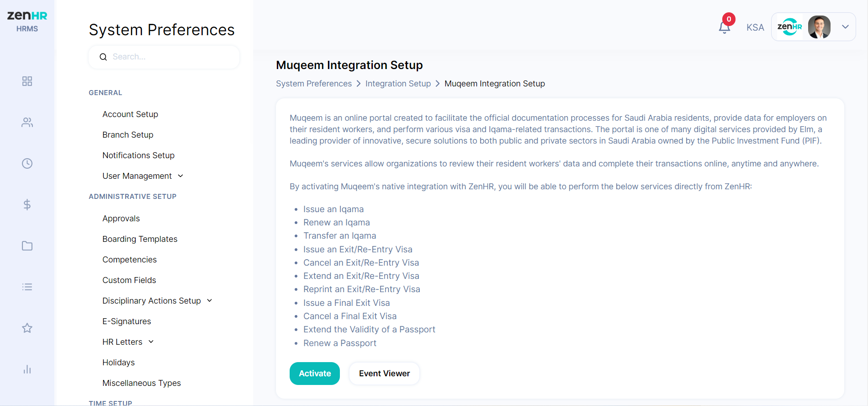868x406 pixels.
Task: Click the 'Renew a Passport' list item
Action: pos(340,343)
